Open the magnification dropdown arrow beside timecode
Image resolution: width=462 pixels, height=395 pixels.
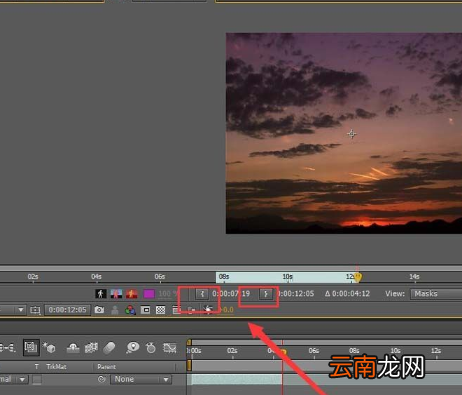21,310
